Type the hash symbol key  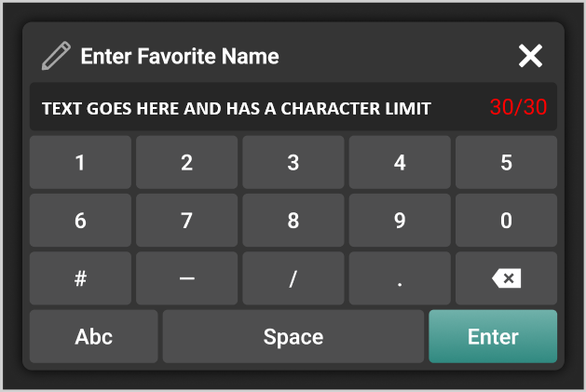(80, 278)
